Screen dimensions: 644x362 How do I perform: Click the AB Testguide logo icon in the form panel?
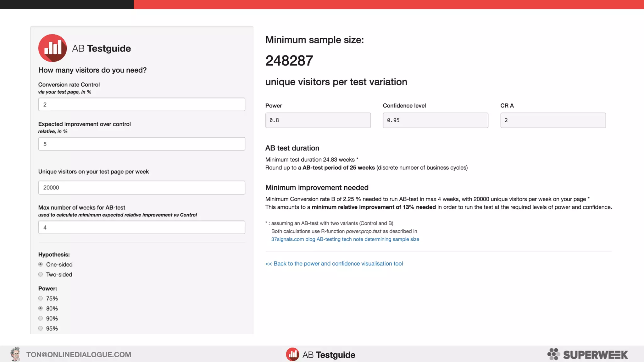[x=53, y=48]
